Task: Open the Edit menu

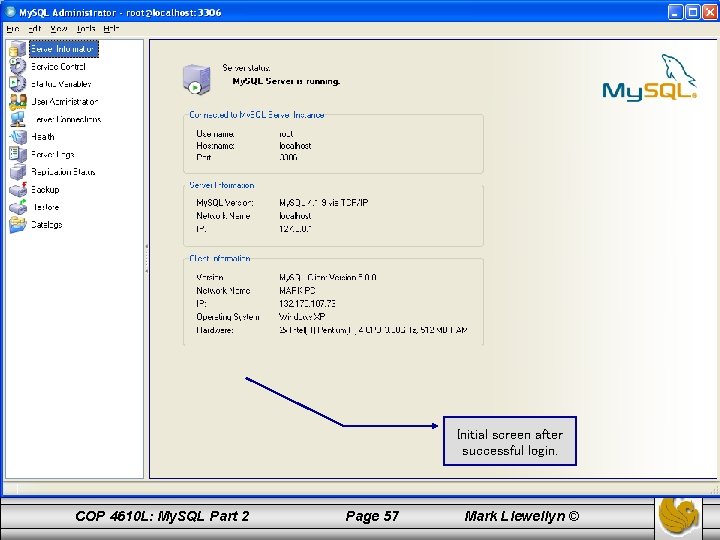Action: (x=35, y=28)
